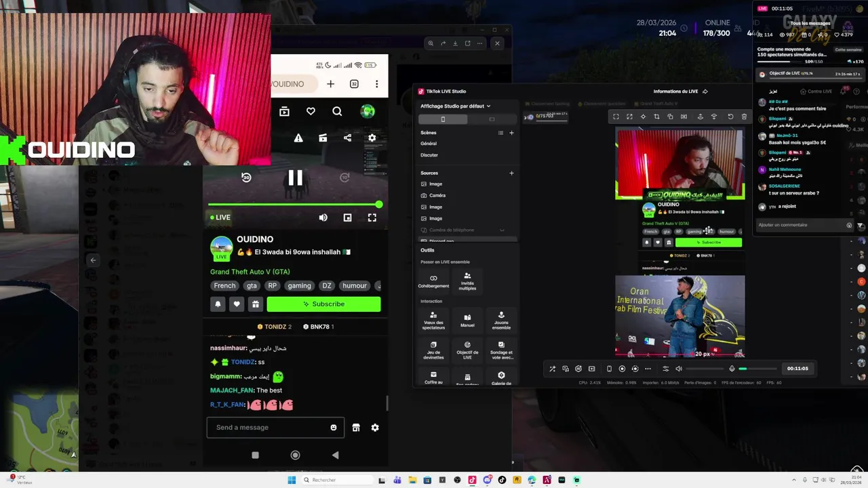Select the gaming tag
868x488 pixels.
(299, 286)
